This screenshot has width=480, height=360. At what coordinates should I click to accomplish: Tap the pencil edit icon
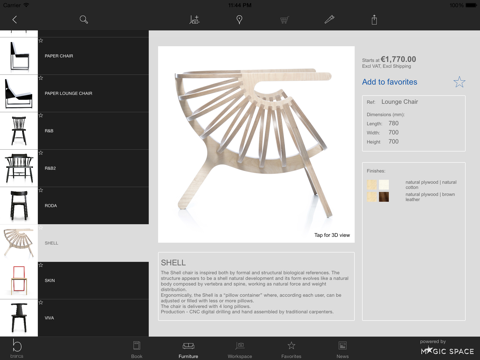329,20
